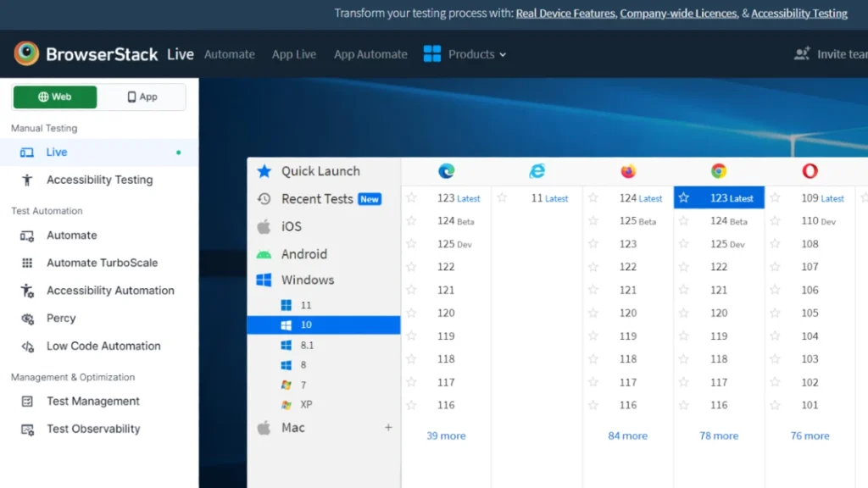Open Percy from the sidebar

(x=60, y=318)
